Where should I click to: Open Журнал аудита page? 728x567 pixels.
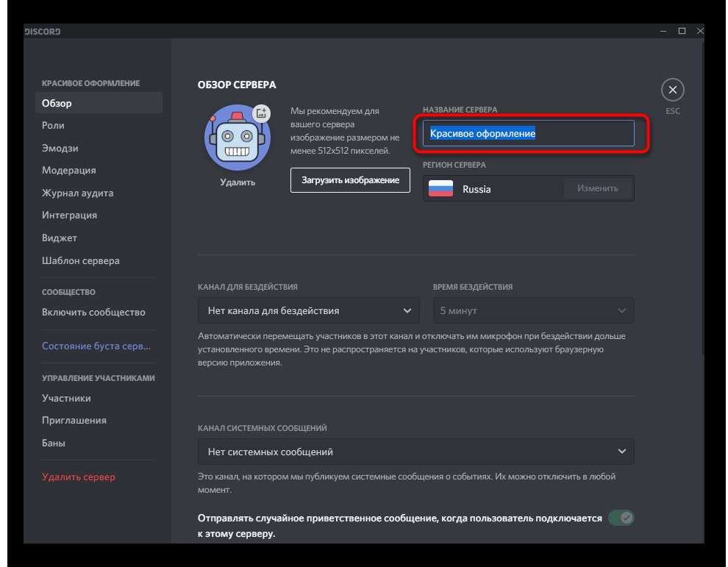78,193
